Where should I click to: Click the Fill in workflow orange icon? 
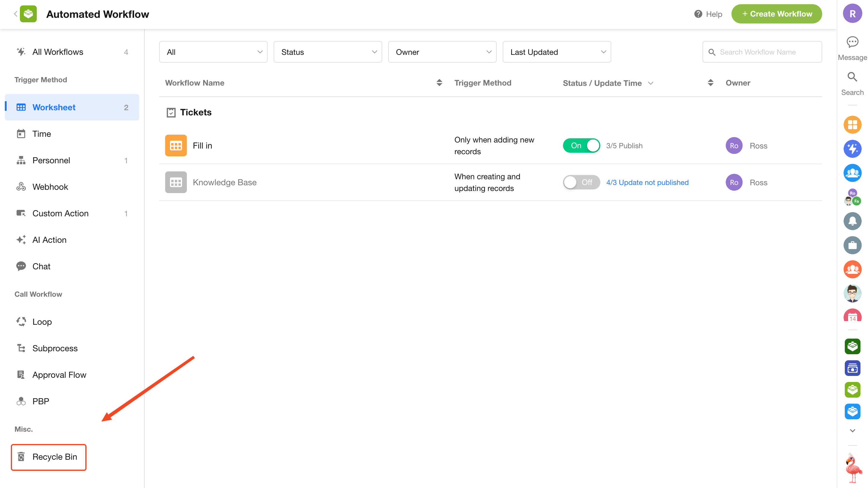click(175, 145)
